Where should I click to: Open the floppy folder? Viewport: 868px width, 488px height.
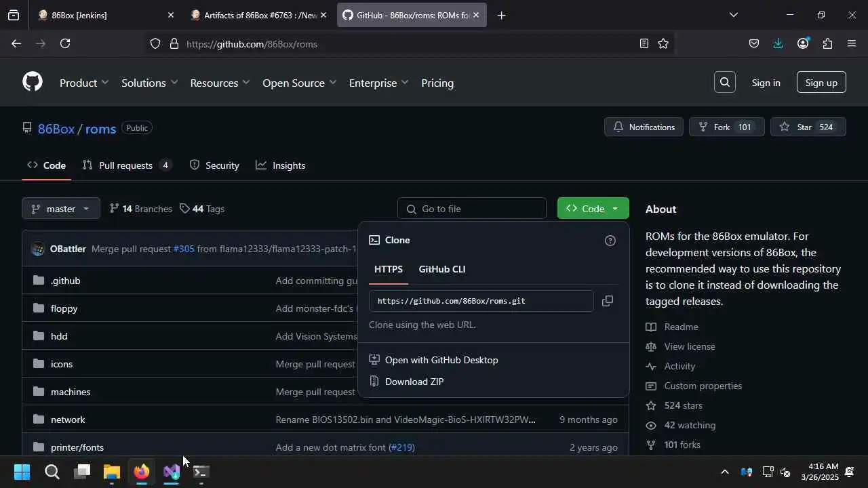(x=64, y=308)
